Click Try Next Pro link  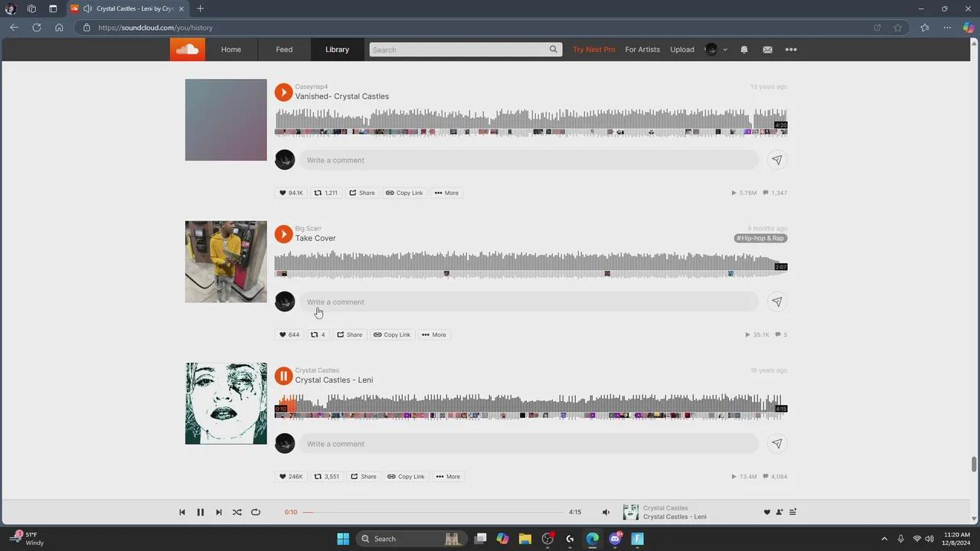coord(594,50)
